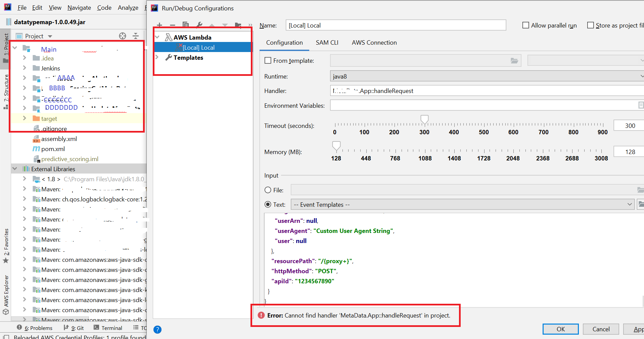Create new folder in configuration toolbar

[x=238, y=25]
